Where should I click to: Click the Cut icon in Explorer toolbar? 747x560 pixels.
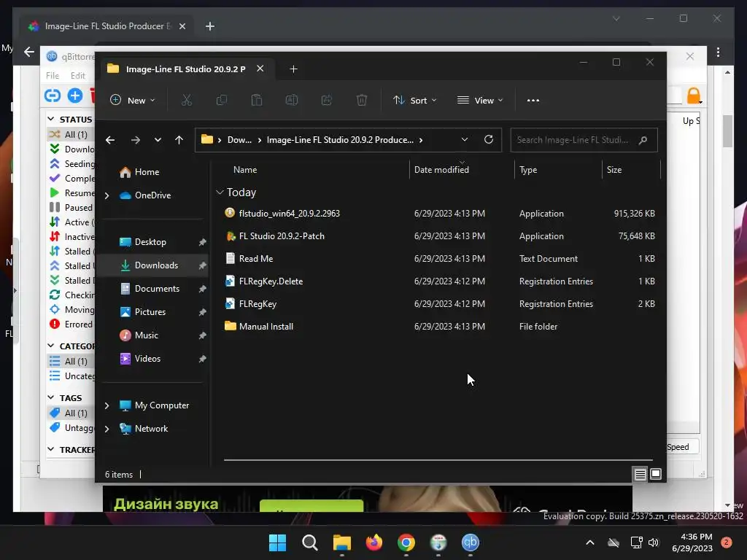(x=186, y=100)
